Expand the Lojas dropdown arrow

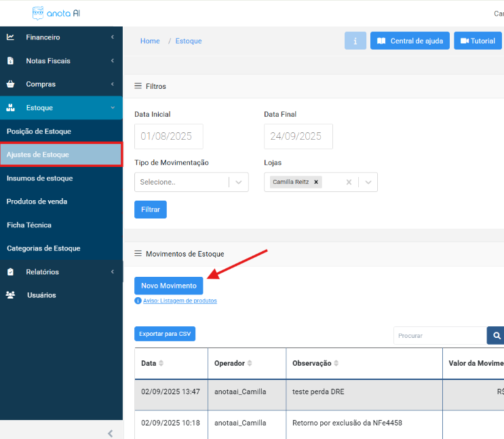click(x=368, y=182)
